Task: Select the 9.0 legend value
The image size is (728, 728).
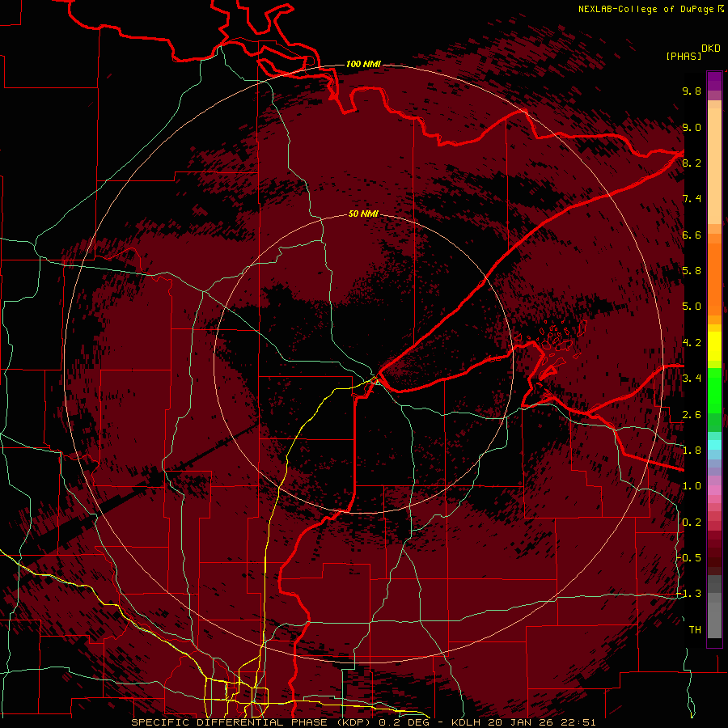Action: (692, 127)
